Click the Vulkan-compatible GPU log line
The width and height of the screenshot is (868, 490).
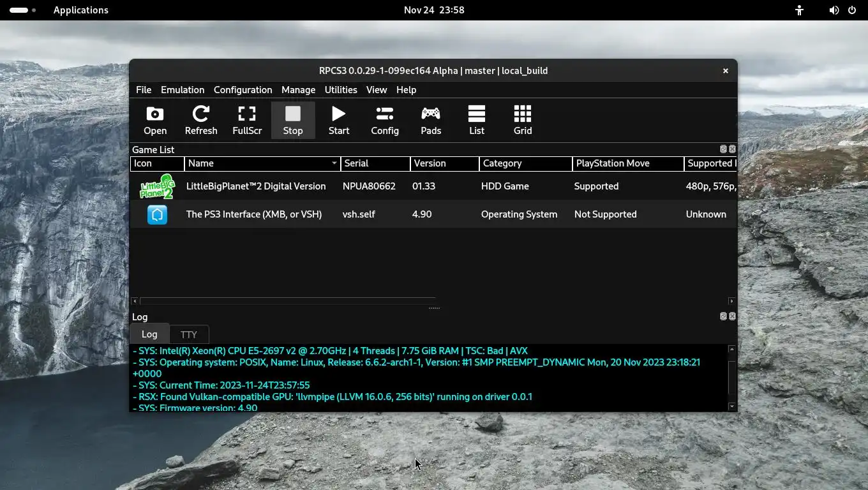point(333,397)
